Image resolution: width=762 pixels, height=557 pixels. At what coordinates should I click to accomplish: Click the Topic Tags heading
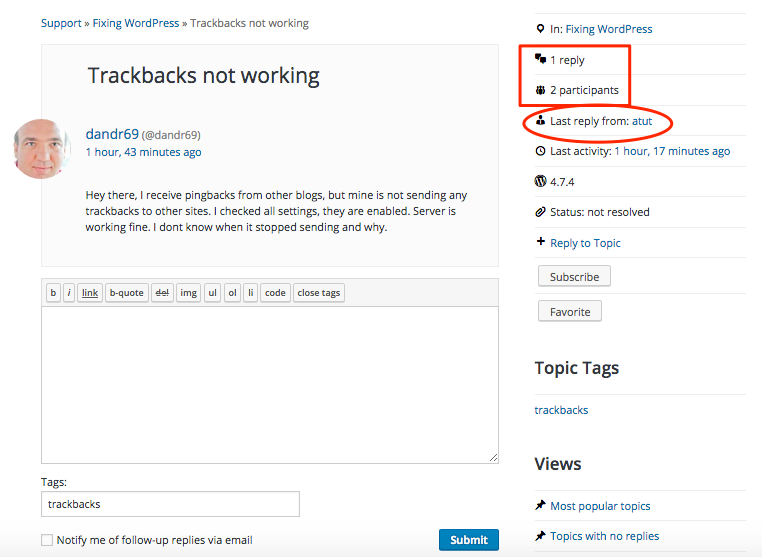coord(577,368)
